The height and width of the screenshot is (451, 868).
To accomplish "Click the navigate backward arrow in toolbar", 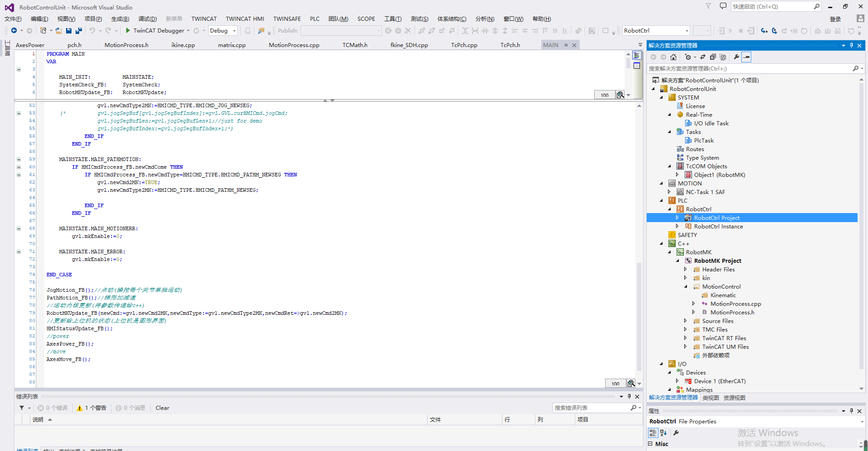I will 14,30.
